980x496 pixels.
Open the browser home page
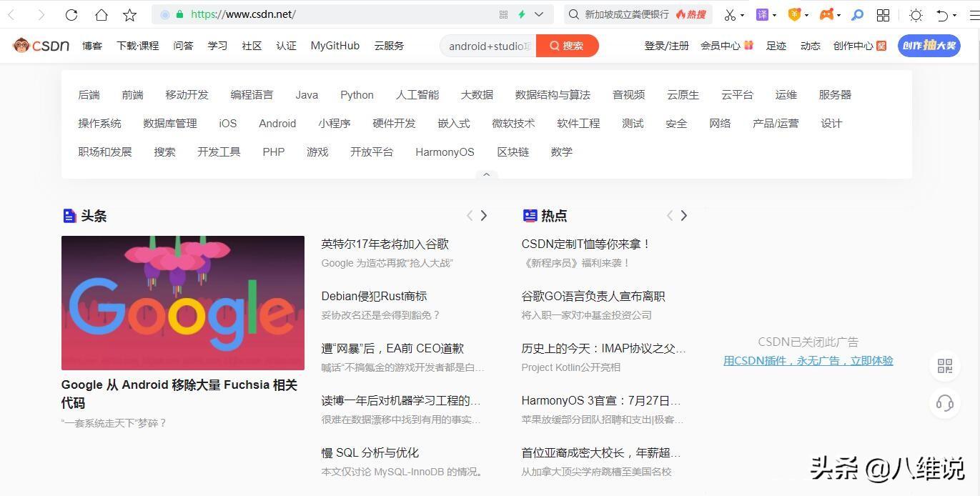101,14
